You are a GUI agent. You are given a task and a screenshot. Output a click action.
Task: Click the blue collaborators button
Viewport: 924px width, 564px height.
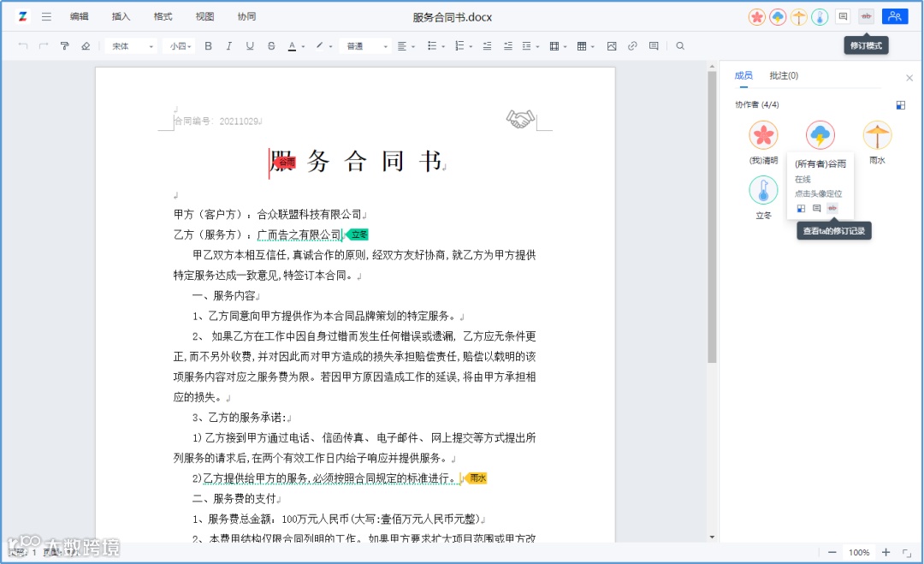[895, 16]
